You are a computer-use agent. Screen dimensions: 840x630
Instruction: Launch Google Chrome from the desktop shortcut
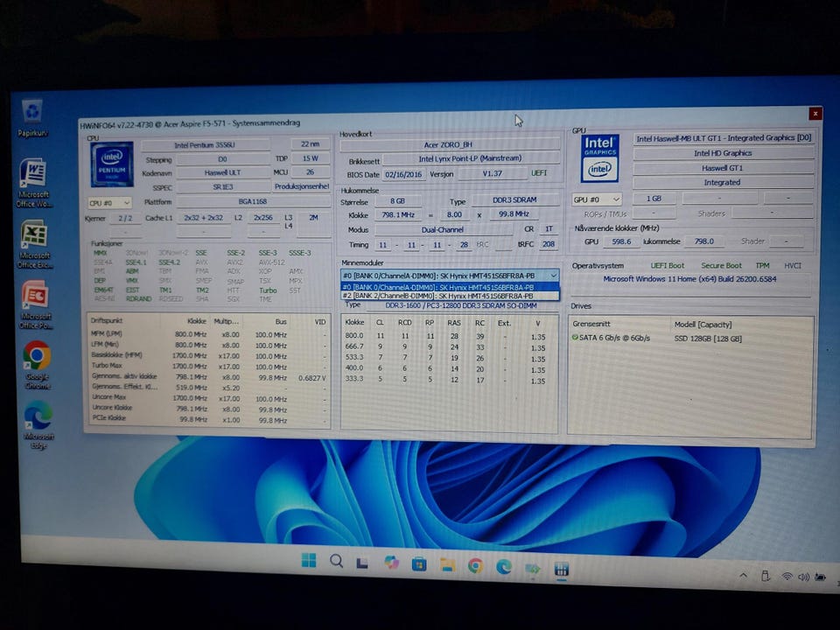tap(37, 365)
